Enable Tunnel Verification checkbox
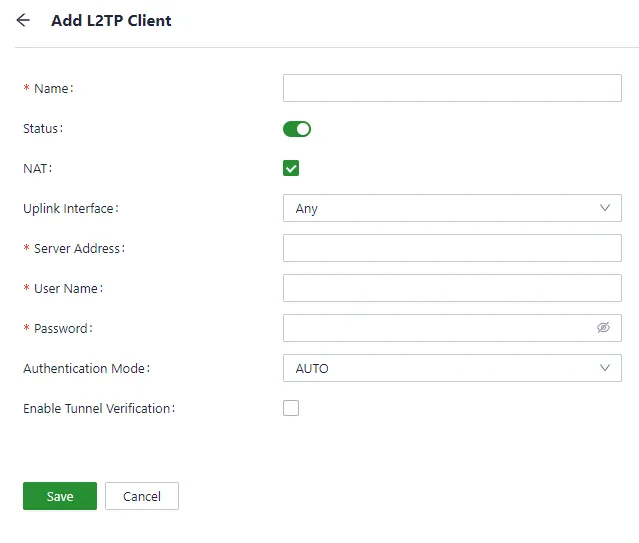The height and width of the screenshot is (543, 639). [291, 408]
